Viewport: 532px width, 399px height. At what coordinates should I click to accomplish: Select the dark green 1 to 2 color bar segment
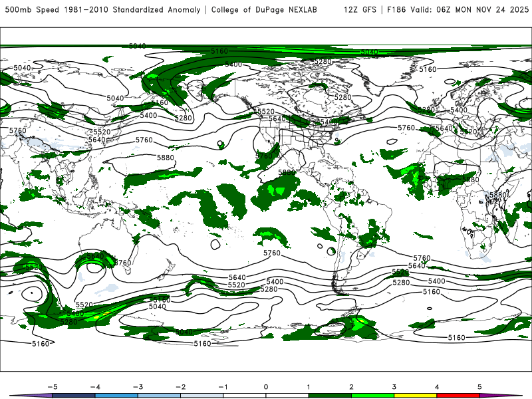click(330, 396)
